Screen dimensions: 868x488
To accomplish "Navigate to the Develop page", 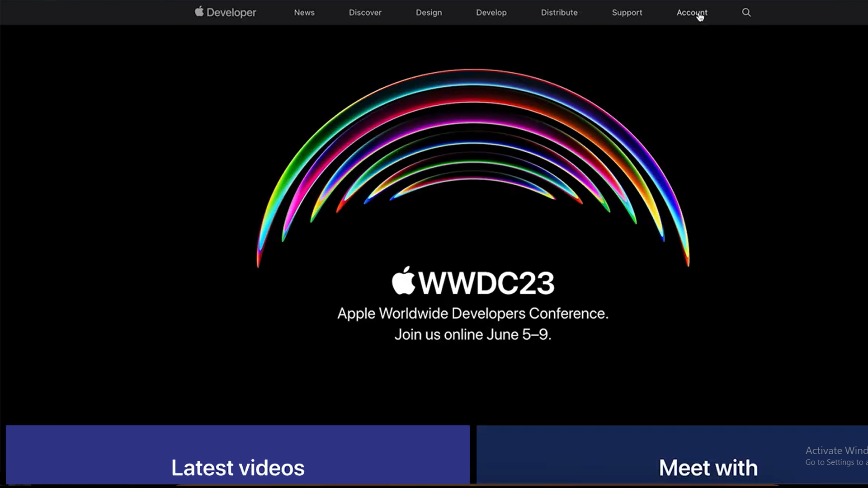I will point(491,12).
